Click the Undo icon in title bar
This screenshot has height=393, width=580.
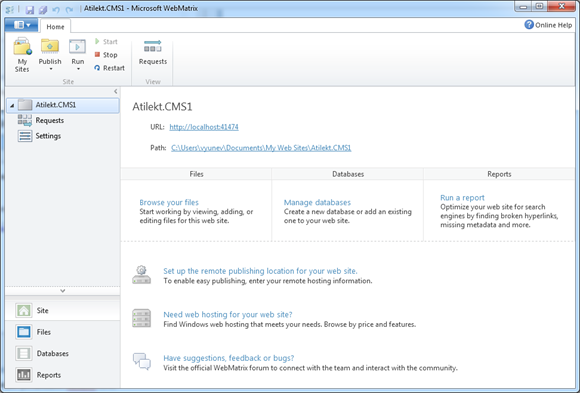[x=56, y=9]
